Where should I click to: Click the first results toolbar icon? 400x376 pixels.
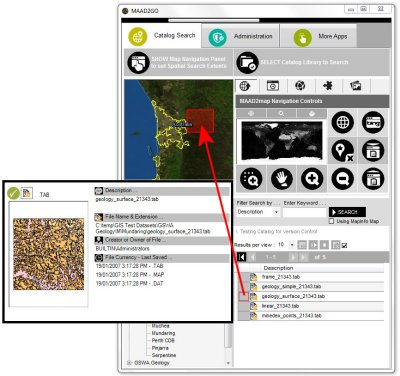click(302, 245)
